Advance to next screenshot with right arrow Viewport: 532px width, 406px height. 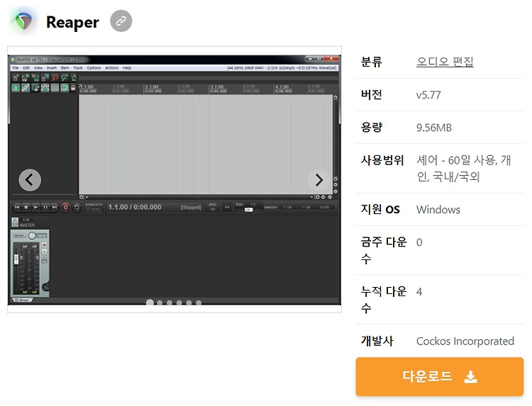[319, 180]
